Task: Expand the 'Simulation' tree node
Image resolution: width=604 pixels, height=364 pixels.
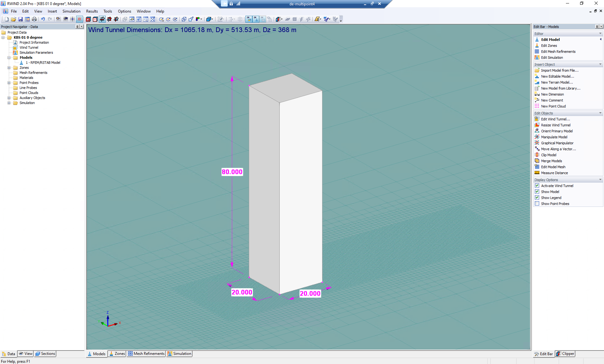Action: [9, 103]
